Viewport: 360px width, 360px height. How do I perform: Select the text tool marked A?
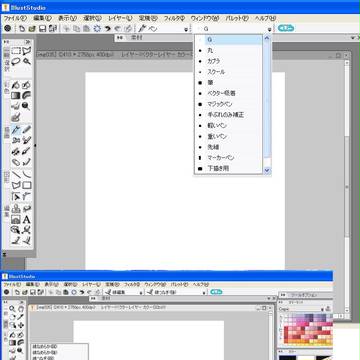click(27, 219)
